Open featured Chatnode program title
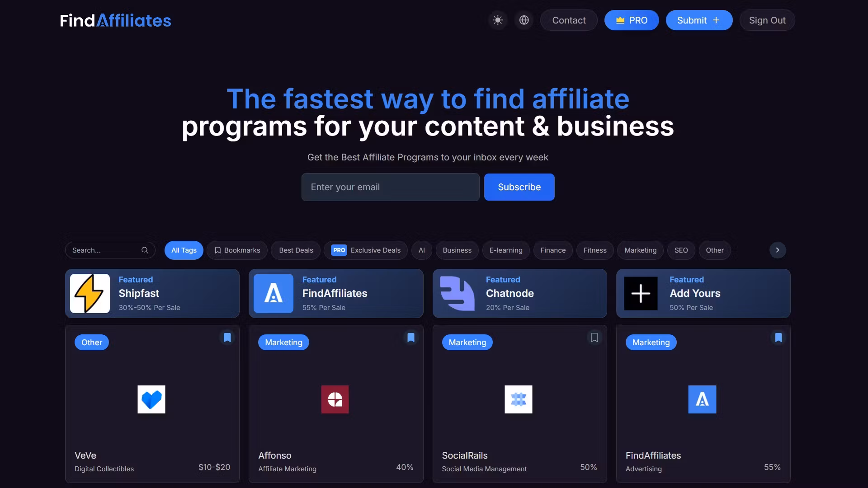 510,293
